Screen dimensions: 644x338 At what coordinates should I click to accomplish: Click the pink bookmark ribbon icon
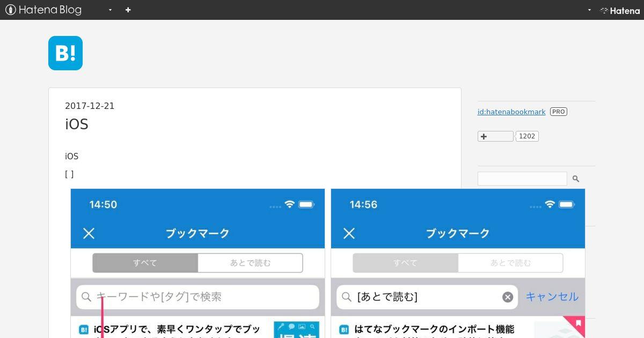(578, 324)
